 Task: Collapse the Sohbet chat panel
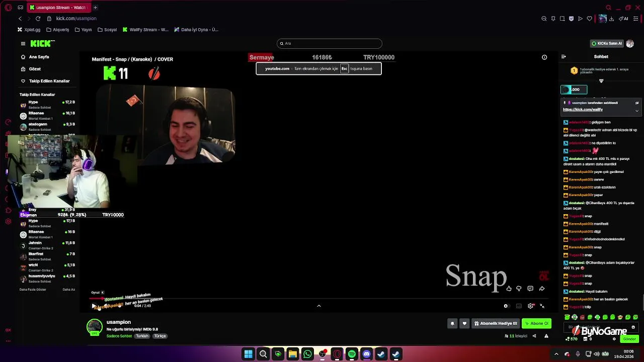point(563,57)
